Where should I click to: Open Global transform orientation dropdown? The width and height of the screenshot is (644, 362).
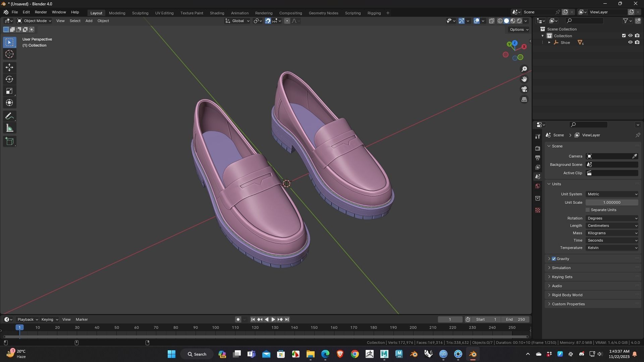tap(237, 21)
